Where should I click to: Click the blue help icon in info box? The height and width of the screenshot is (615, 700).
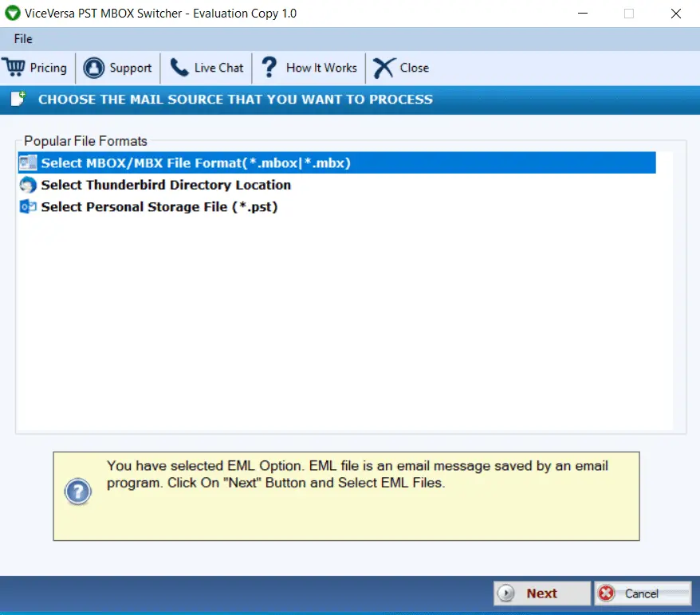(78, 492)
